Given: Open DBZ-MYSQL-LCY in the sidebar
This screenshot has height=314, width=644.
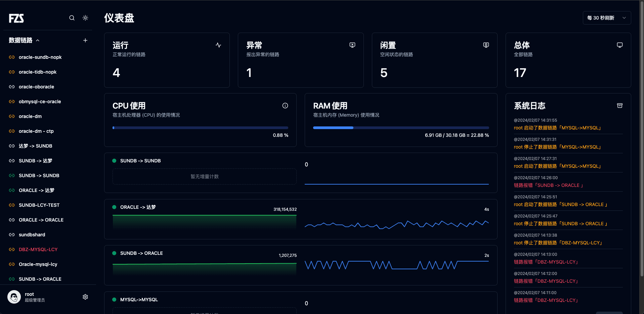Looking at the screenshot, I should (38, 249).
